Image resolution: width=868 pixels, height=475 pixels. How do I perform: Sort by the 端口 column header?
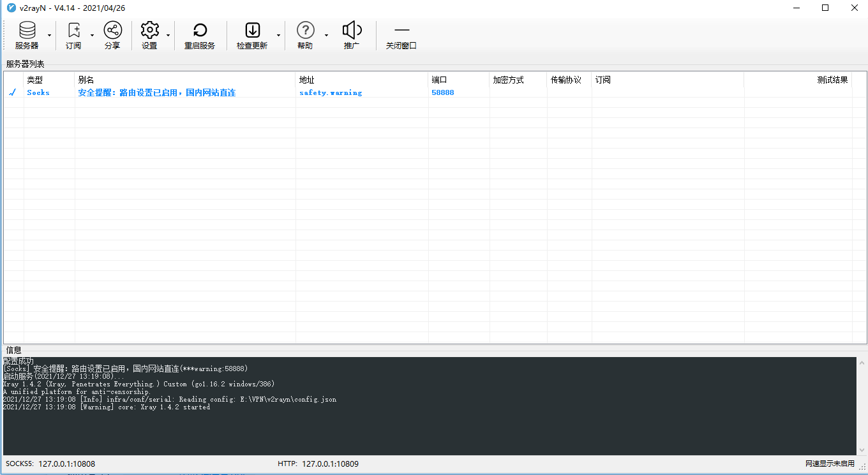pyautogui.click(x=459, y=80)
